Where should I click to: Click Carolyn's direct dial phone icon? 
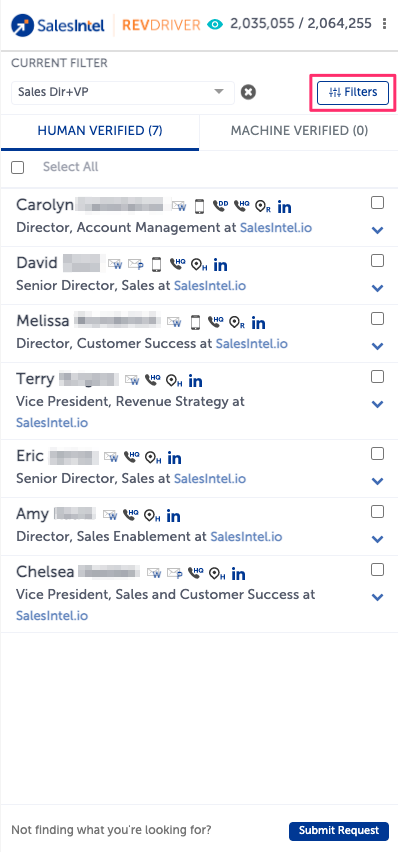click(220, 206)
